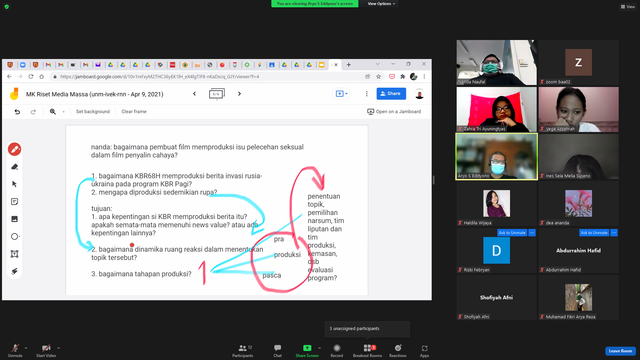The height and width of the screenshot is (360, 640).
Task: Ask Abdurrahim Hafid to unmute
Action: pos(594,233)
